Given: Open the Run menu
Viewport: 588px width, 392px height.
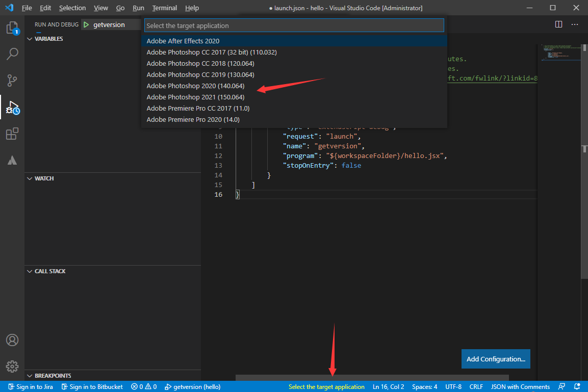Looking at the screenshot, I should pyautogui.click(x=138, y=8).
